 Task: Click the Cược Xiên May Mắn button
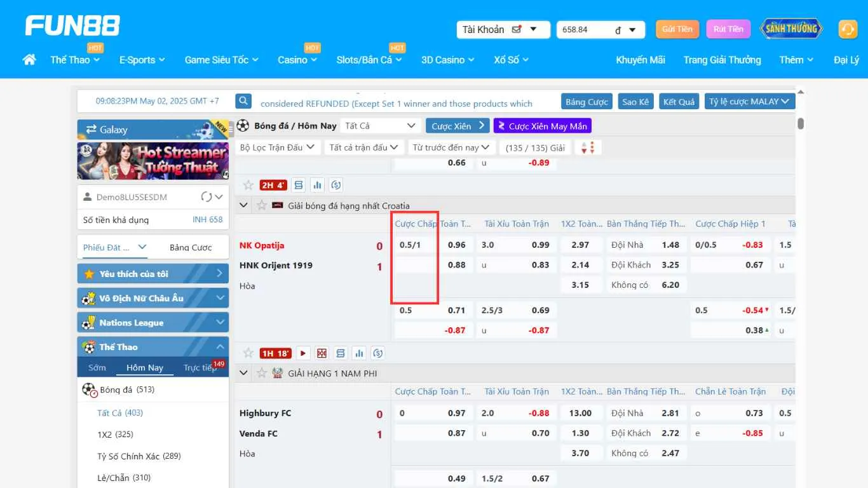[x=543, y=126]
